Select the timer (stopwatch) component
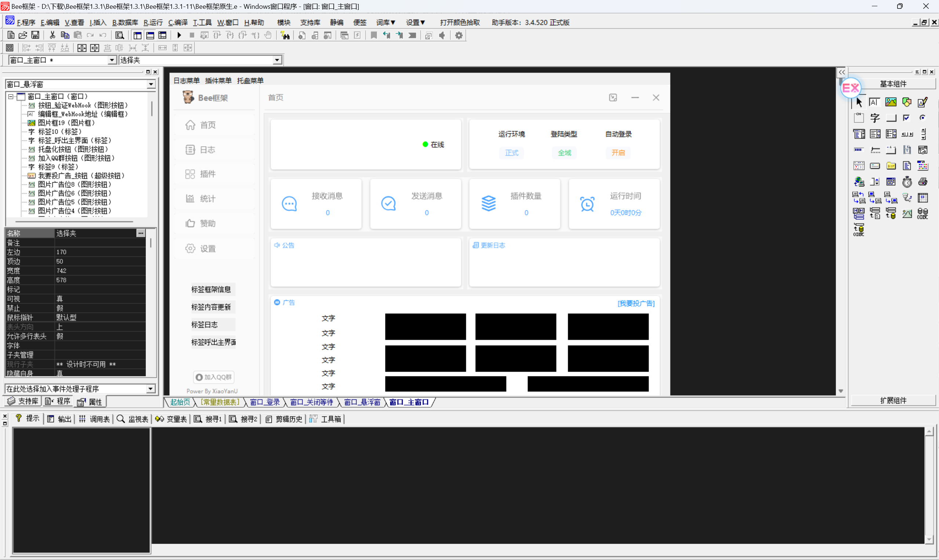 [906, 182]
